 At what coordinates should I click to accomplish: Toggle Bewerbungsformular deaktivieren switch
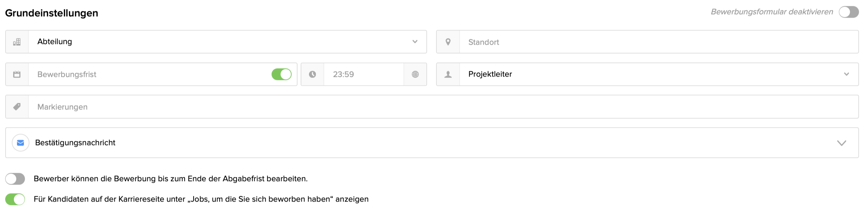point(848,12)
